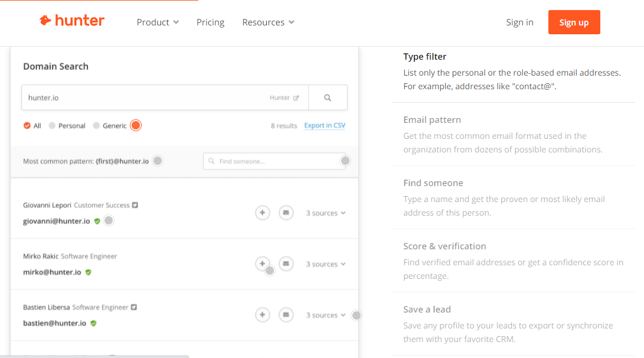The height and width of the screenshot is (358, 644).
Task: Click the hotspot beside Bastien's sources
Action: tap(357, 315)
